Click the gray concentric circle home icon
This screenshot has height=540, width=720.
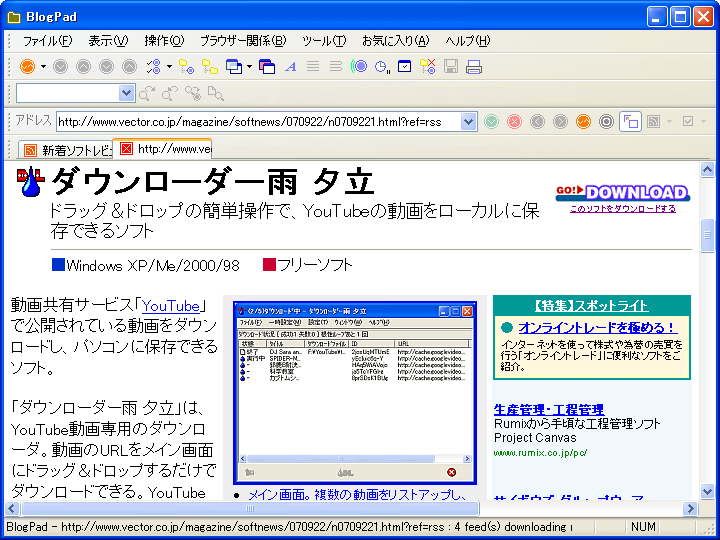pyautogui.click(x=606, y=122)
